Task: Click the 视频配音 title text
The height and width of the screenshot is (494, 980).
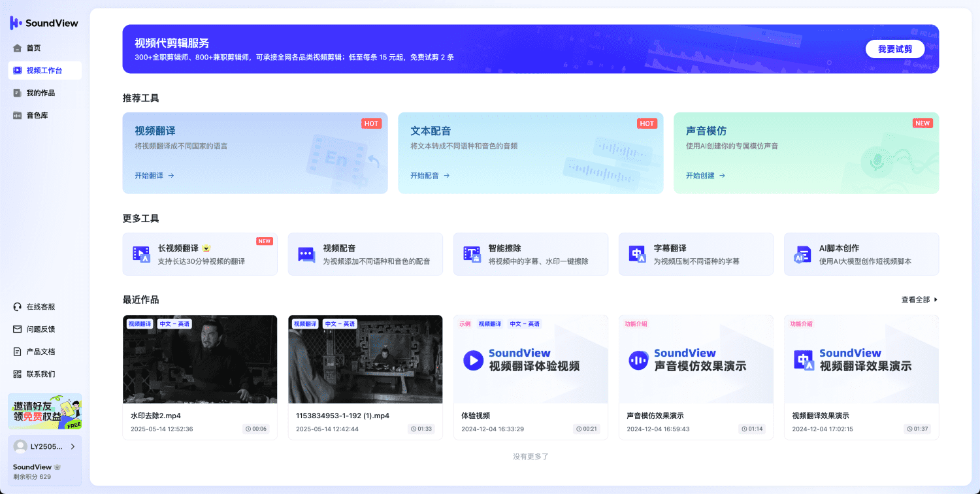Action: [x=339, y=248]
